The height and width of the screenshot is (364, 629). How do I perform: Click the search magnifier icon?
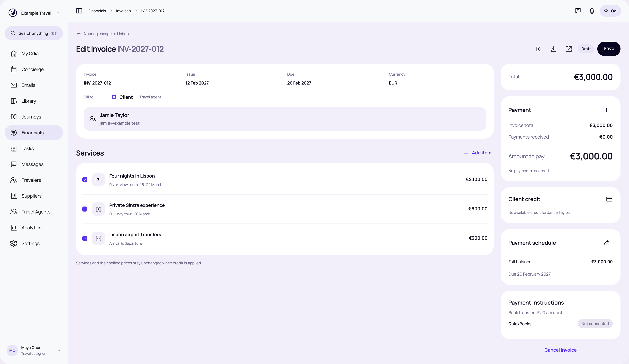pyautogui.click(x=13, y=33)
